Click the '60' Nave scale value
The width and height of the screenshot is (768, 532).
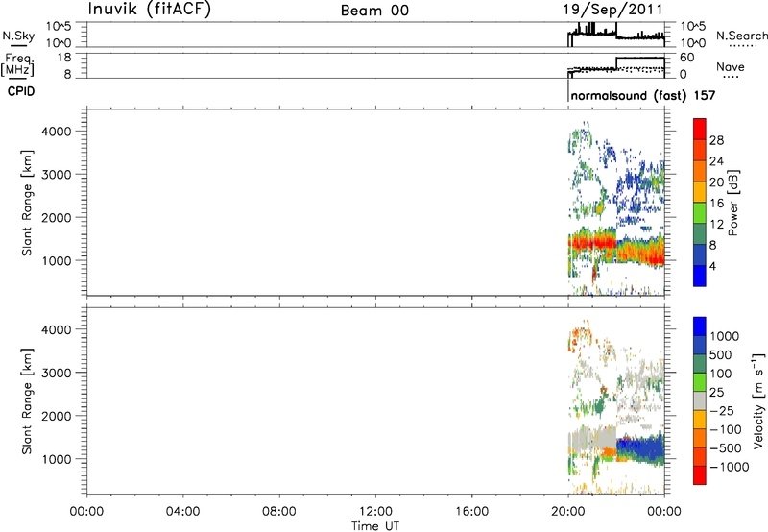686,58
